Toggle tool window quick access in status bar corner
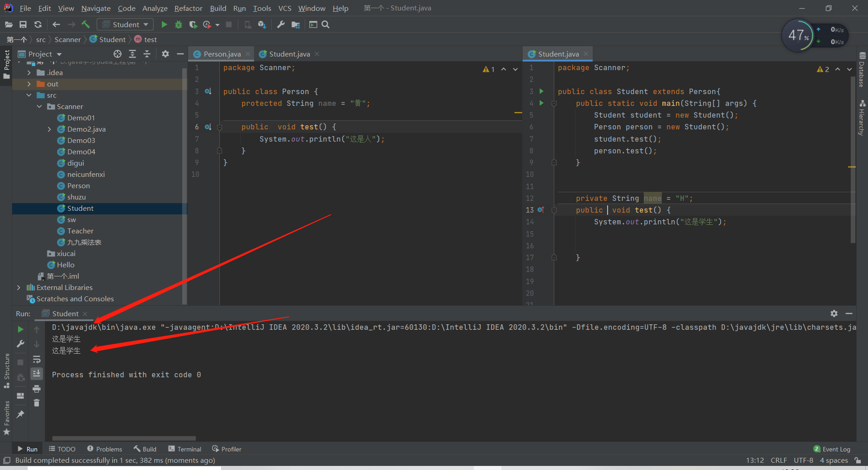 pyautogui.click(x=7, y=461)
